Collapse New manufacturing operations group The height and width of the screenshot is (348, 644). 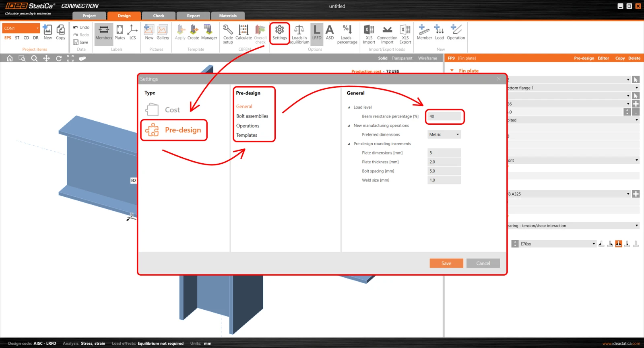(x=349, y=126)
